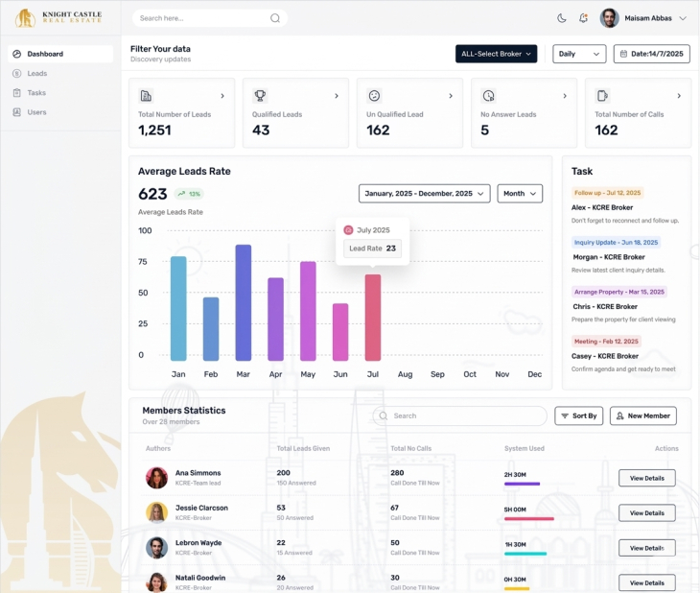700x593 pixels.
Task: View Details for Ana Simmons
Action: tap(646, 478)
